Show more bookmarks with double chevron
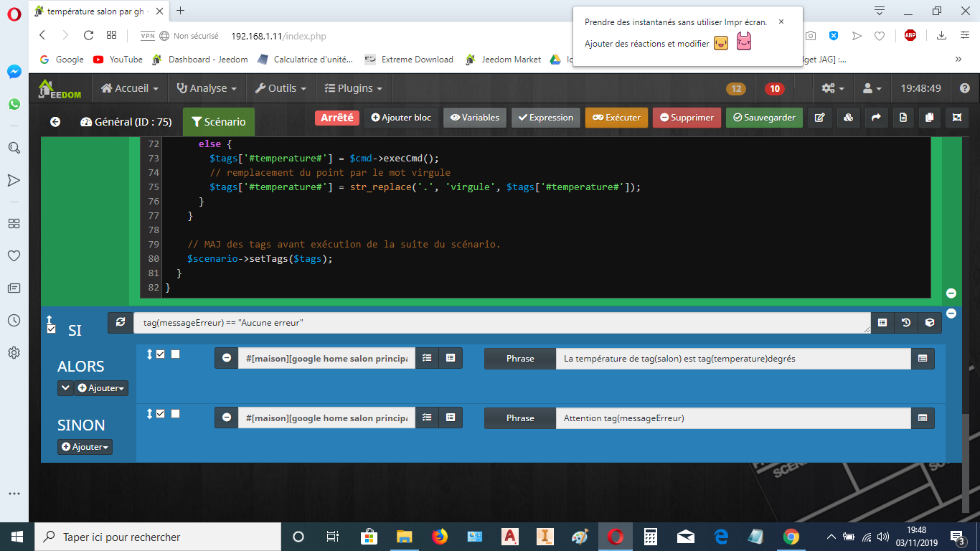This screenshot has width=980, height=551. [958, 60]
